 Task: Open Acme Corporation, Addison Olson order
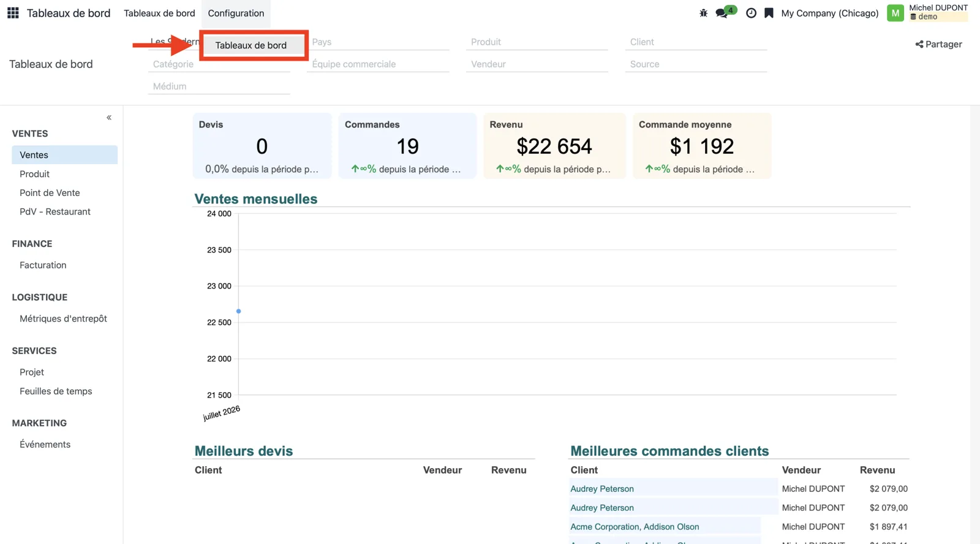(635, 527)
